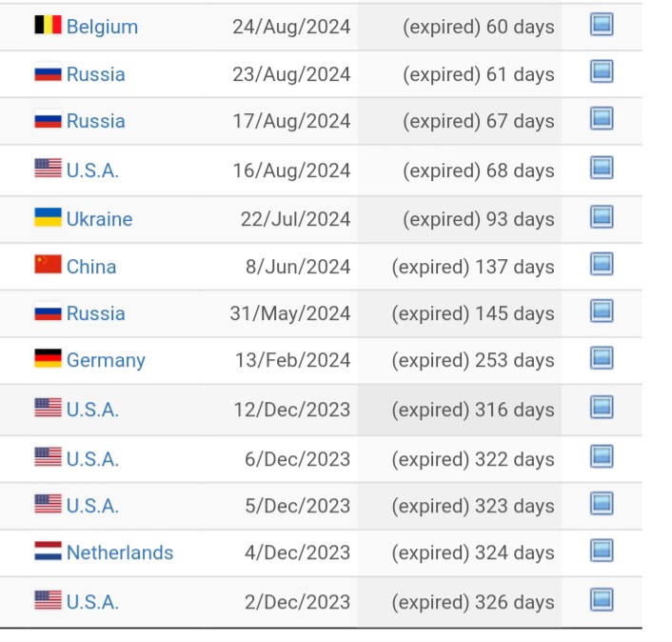Open the Belgium country link
The width and height of the screenshot is (672, 642).
(103, 27)
